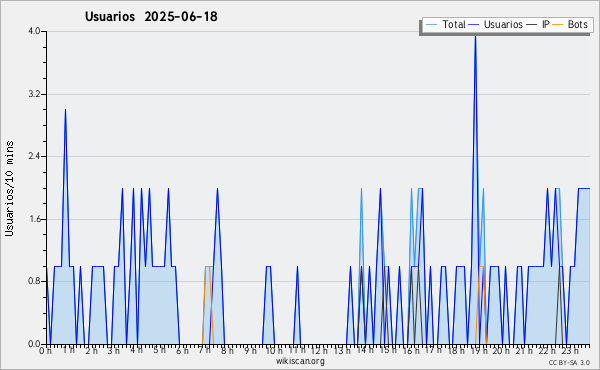Click the 1.6 y-axis value
This screenshot has height=370, width=600.
(x=34, y=219)
